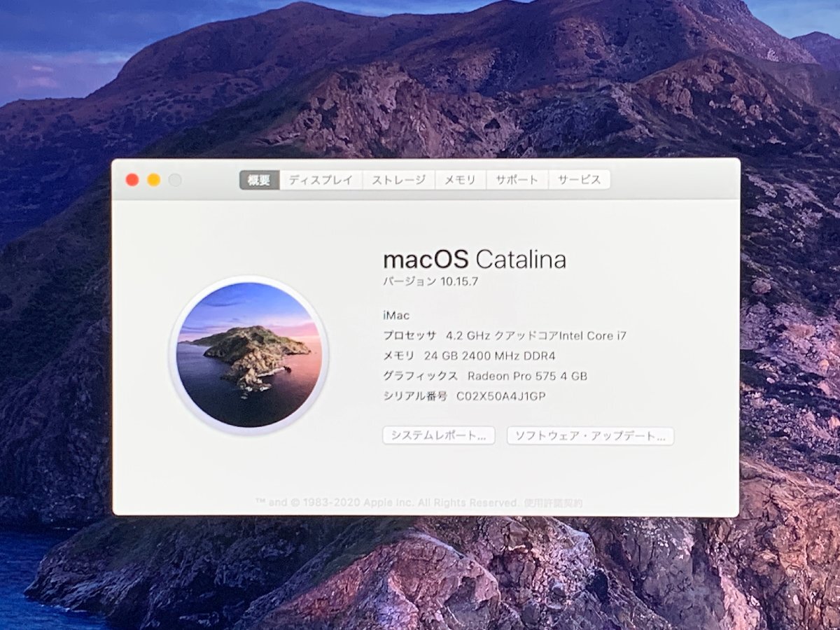The width and height of the screenshot is (840, 630).
Task: Click the 1983-2020 Apple Inc. copyright text
Action: pyautogui.click(x=388, y=503)
